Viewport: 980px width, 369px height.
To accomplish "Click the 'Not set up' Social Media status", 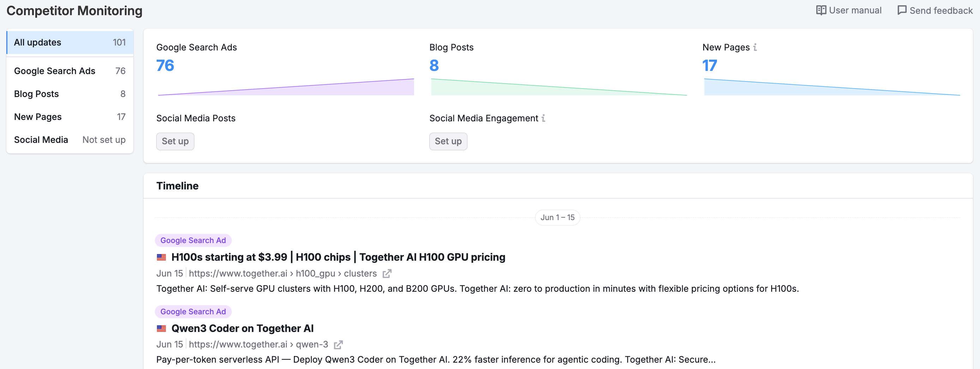I will point(104,140).
